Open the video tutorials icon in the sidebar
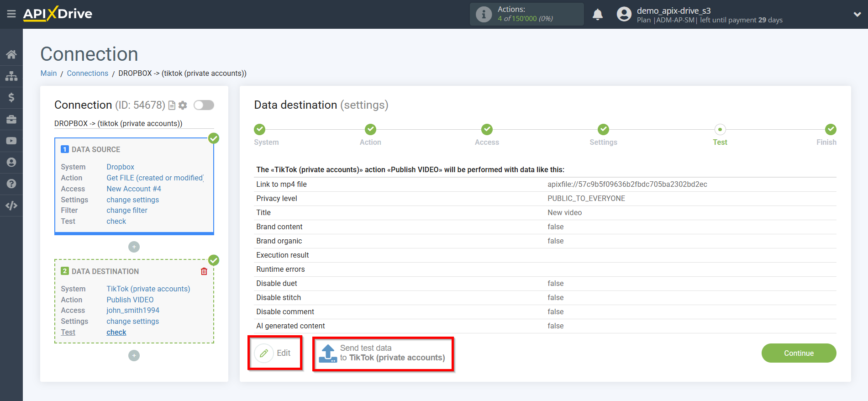The height and width of the screenshot is (401, 868). click(x=11, y=141)
